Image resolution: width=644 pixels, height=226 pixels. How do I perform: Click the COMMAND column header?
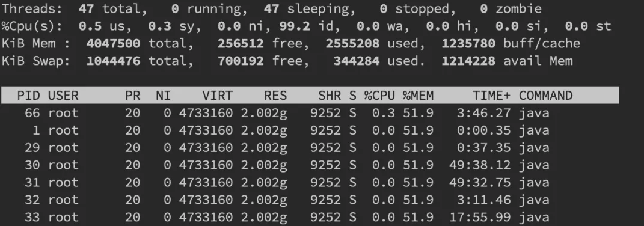coord(545,96)
